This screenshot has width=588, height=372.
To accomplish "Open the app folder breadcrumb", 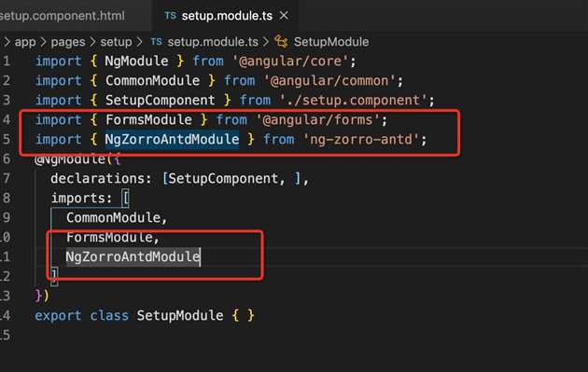I will (25, 42).
